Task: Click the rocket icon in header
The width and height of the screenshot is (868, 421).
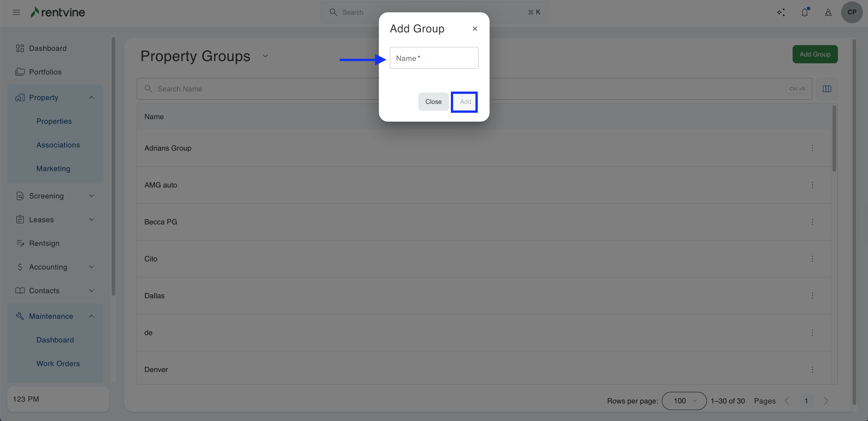Action: 828,13
